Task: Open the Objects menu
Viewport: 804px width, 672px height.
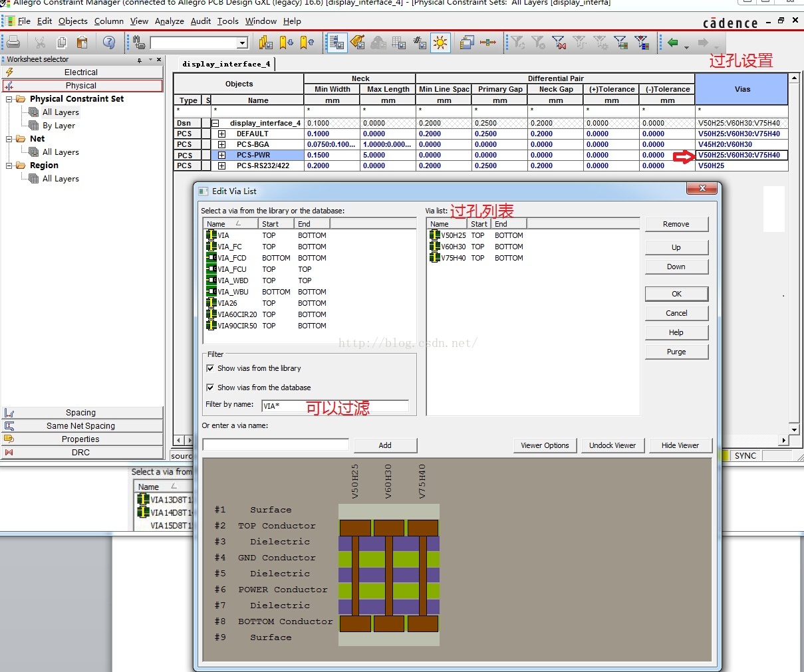Action: pyautogui.click(x=72, y=21)
